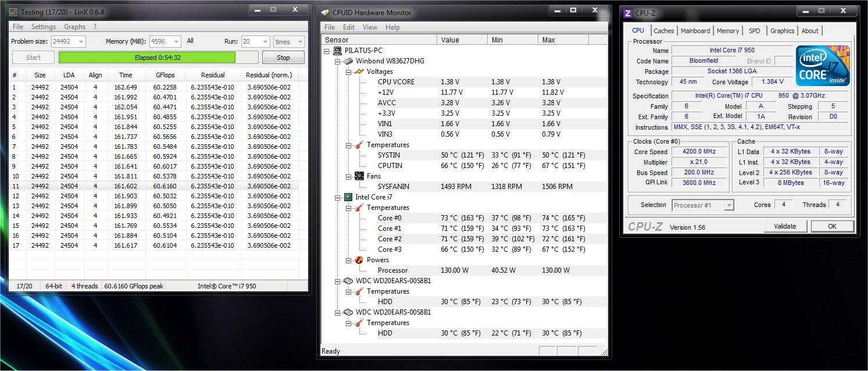Image resolution: width=868 pixels, height=371 pixels.
Task: Click the Fans icon in the tree
Action: click(x=359, y=176)
